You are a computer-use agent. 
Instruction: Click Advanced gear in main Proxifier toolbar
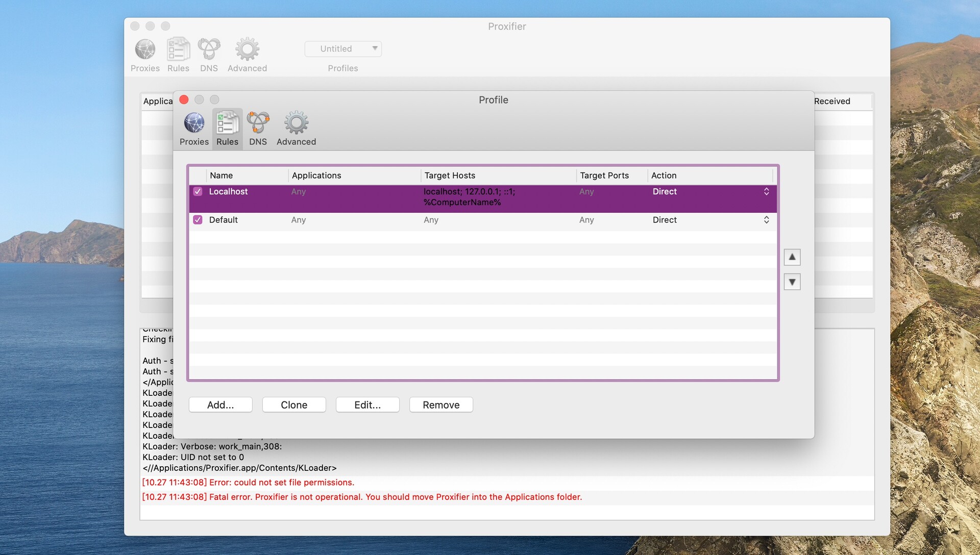[247, 55]
